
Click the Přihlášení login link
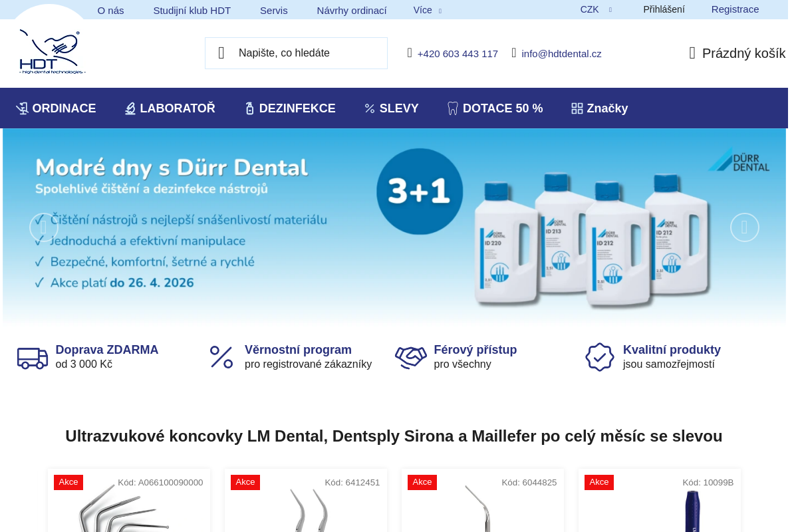(x=664, y=9)
